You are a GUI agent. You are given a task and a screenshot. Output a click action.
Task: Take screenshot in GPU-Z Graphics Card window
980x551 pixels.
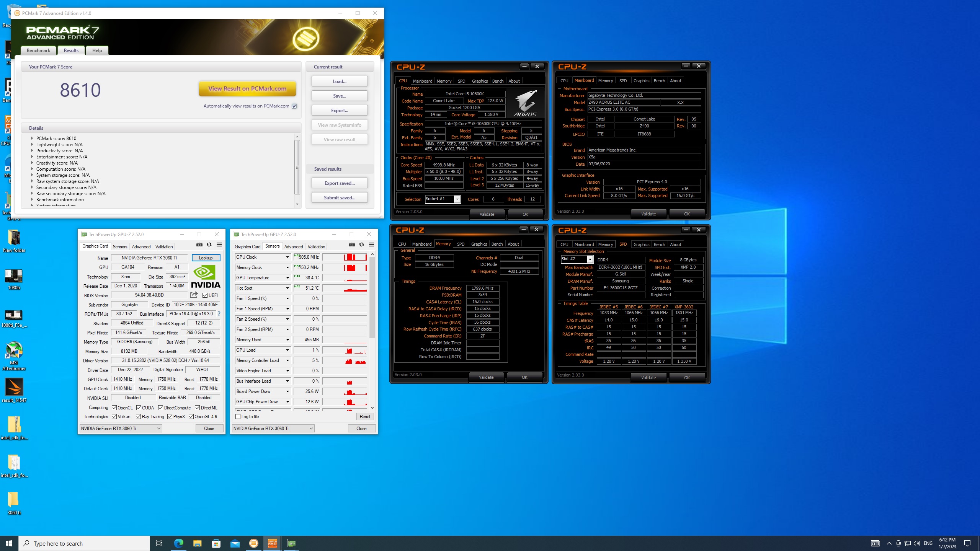pos(199,245)
